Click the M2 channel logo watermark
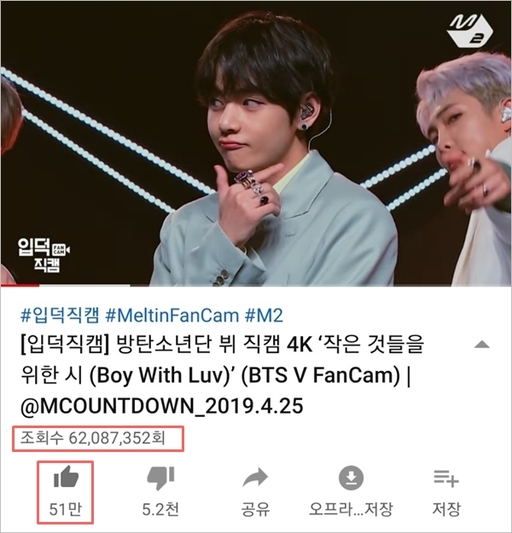The image size is (512, 533). click(470, 31)
